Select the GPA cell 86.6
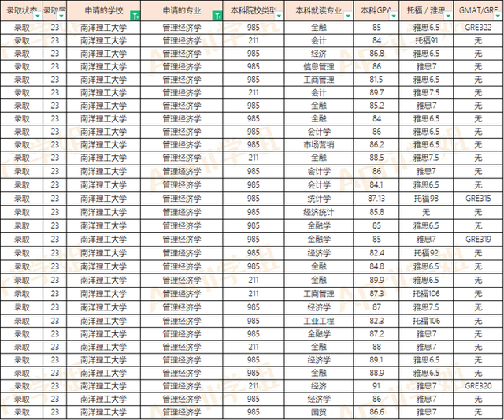504x420 pixels. [x=376, y=412]
